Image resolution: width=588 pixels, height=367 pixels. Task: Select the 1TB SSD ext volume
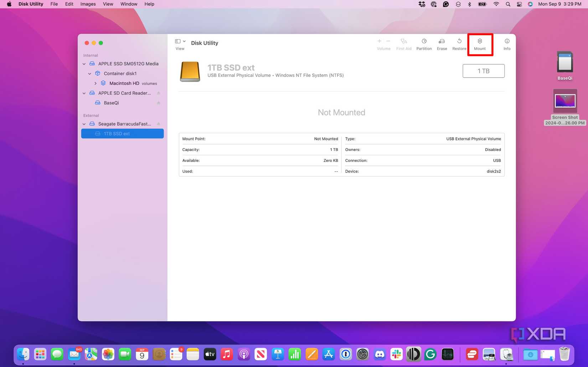pyautogui.click(x=122, y=133)
